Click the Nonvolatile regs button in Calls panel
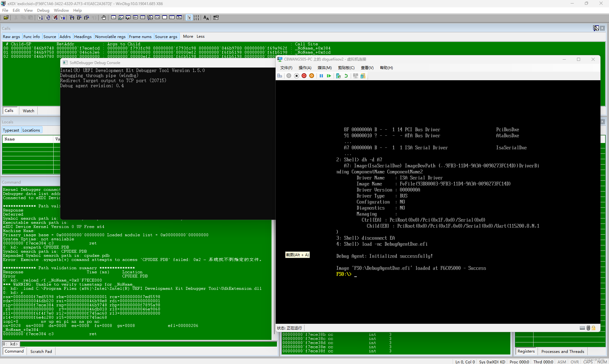This screenshot has width=609, height=364. coord(110,36)
